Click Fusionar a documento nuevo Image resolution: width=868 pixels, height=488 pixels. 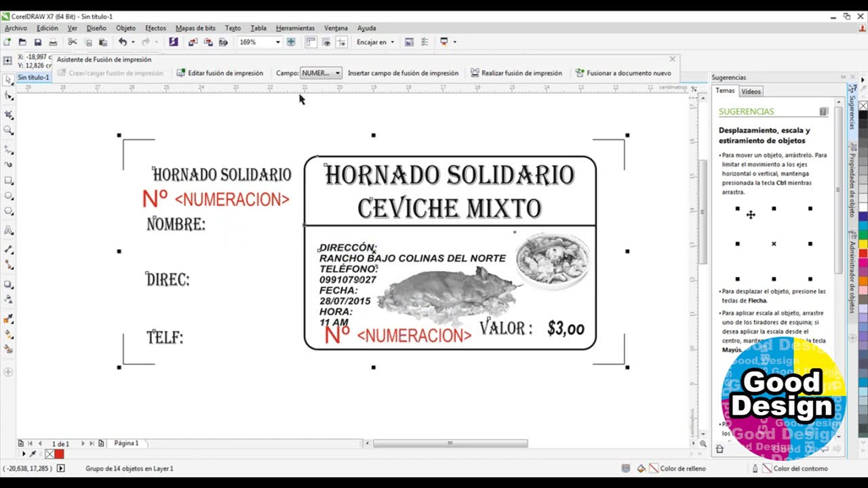623,73
